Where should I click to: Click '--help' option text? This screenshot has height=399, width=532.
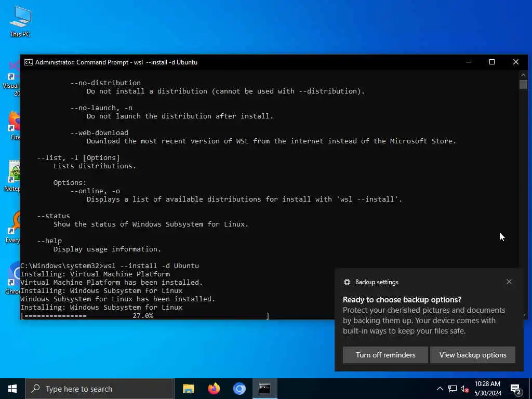point(49,241)
